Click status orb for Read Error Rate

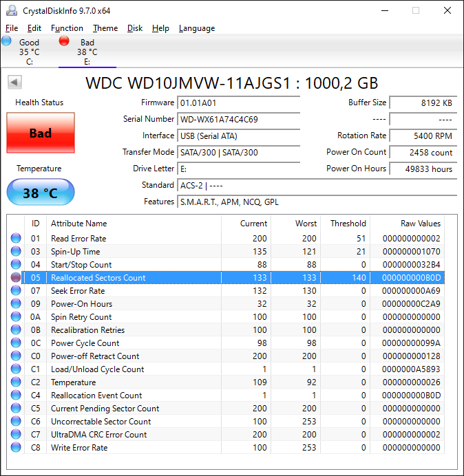click(16, 238)
